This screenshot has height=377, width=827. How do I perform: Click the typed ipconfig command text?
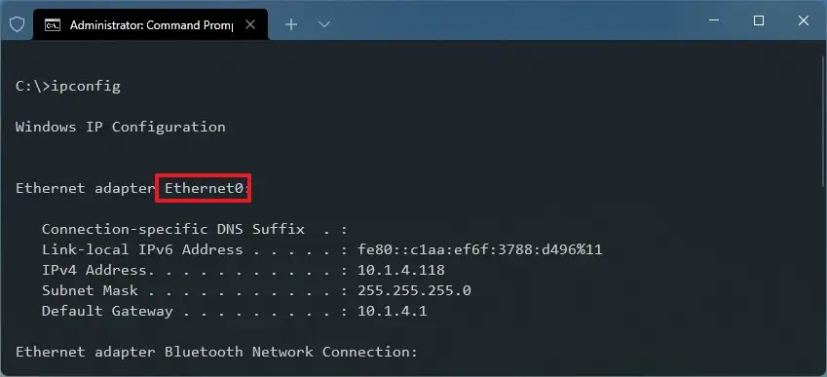[x=85, y=86]
